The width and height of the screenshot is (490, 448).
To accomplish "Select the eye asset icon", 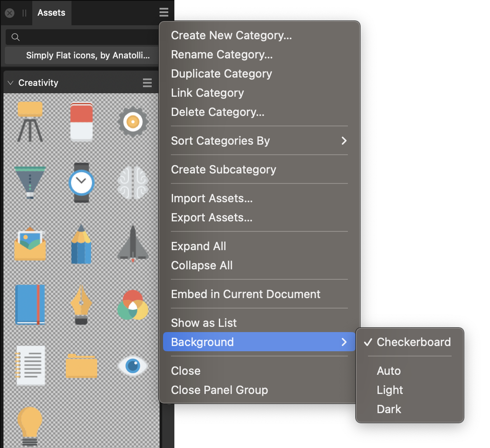I will click(x=133, y=366).
